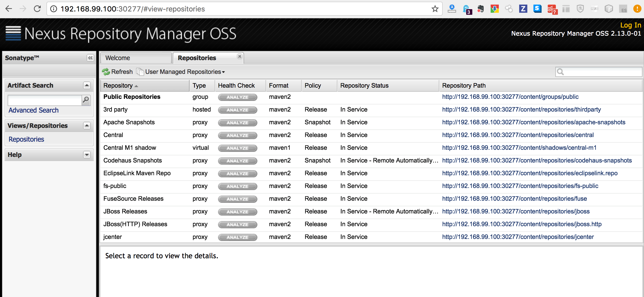Image resolution: width=644 pixels, height=297 pixels.
Task: Collapse the Sonatype sidebar panel
Action: (x=90, y=58)
